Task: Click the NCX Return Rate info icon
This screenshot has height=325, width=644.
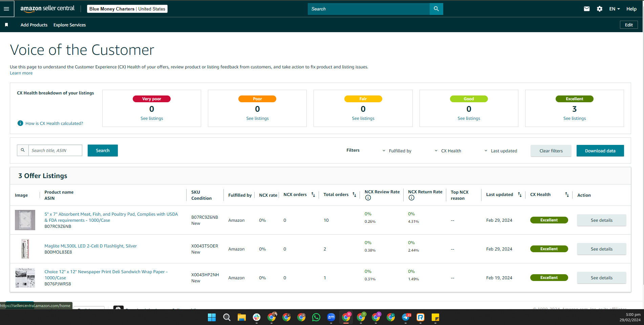Action: pos(411,198)
